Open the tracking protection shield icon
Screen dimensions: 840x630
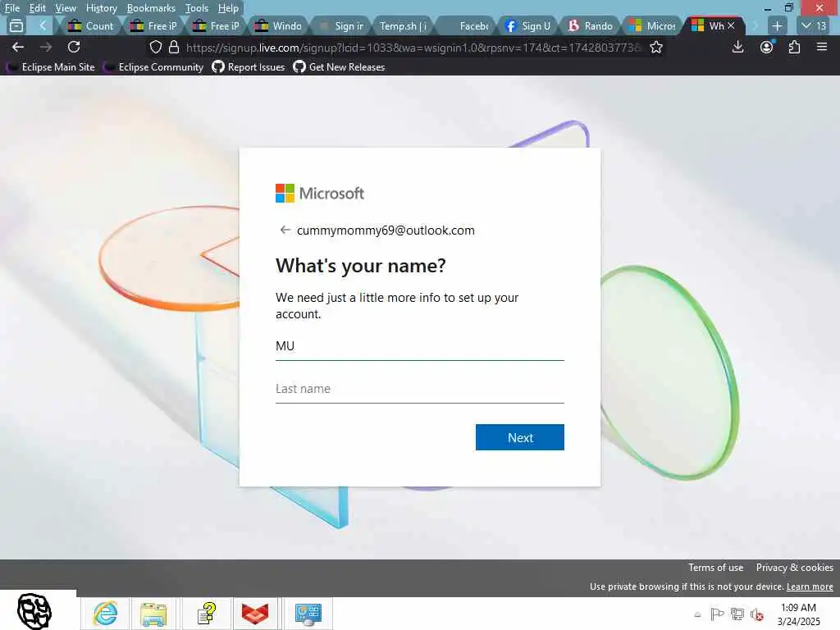click(155, 47)
